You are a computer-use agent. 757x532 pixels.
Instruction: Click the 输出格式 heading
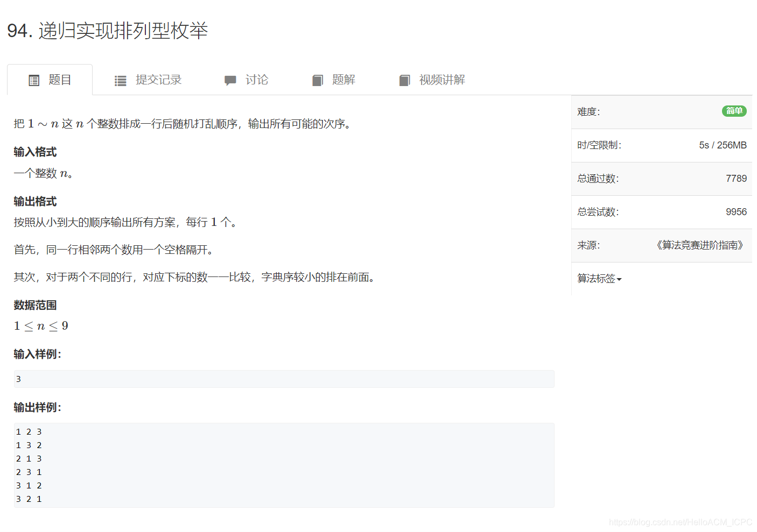click(35, 201)
